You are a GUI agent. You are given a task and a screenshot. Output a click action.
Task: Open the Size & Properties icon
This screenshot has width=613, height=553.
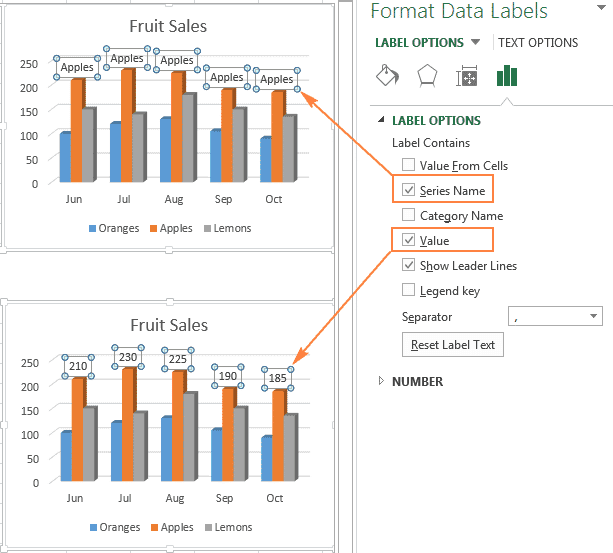(x=467, y=77)
